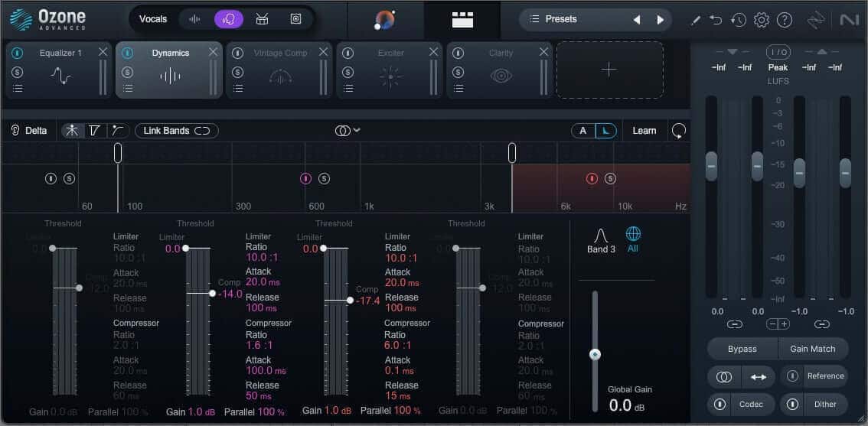
Task: Open the settings gear
Action: [x=762, y=21]
